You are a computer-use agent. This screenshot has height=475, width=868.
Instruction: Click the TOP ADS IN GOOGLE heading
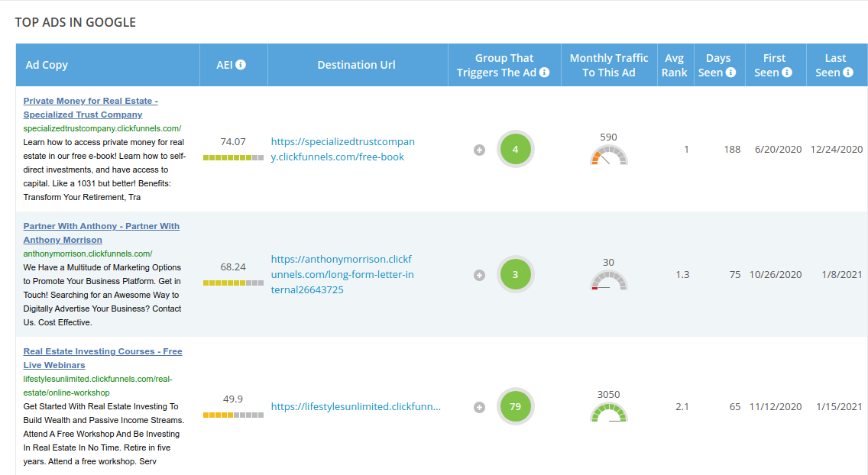click(76, 22)
